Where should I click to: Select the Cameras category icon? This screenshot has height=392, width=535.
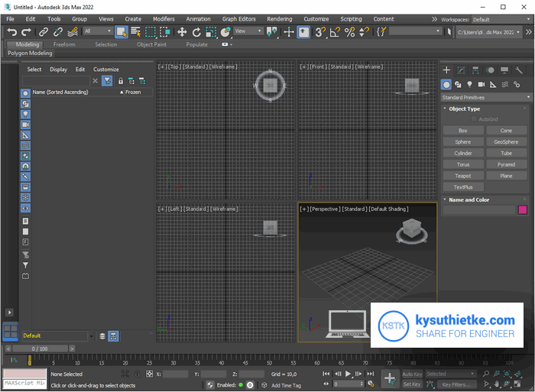point(481,84)
